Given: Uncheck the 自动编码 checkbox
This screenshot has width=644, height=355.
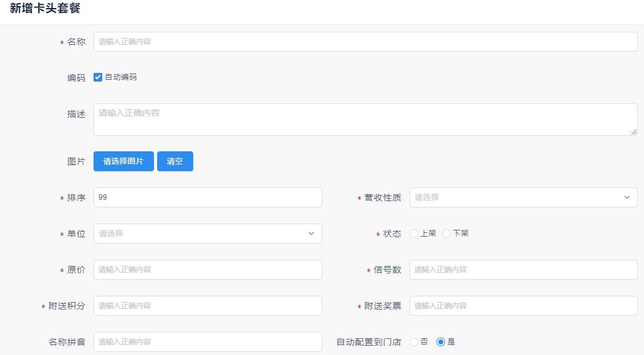Looking at the screenshot, I should click(x=98, y=77).
